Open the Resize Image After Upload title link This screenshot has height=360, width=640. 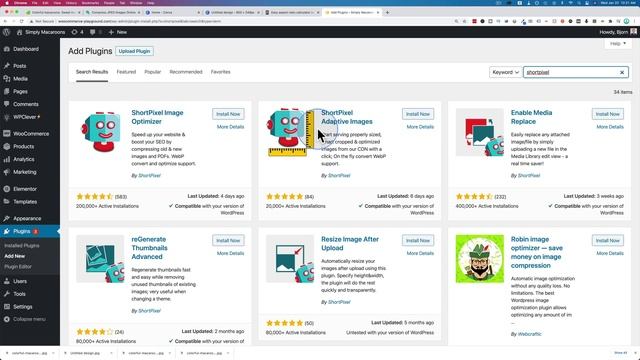[350, 244]
